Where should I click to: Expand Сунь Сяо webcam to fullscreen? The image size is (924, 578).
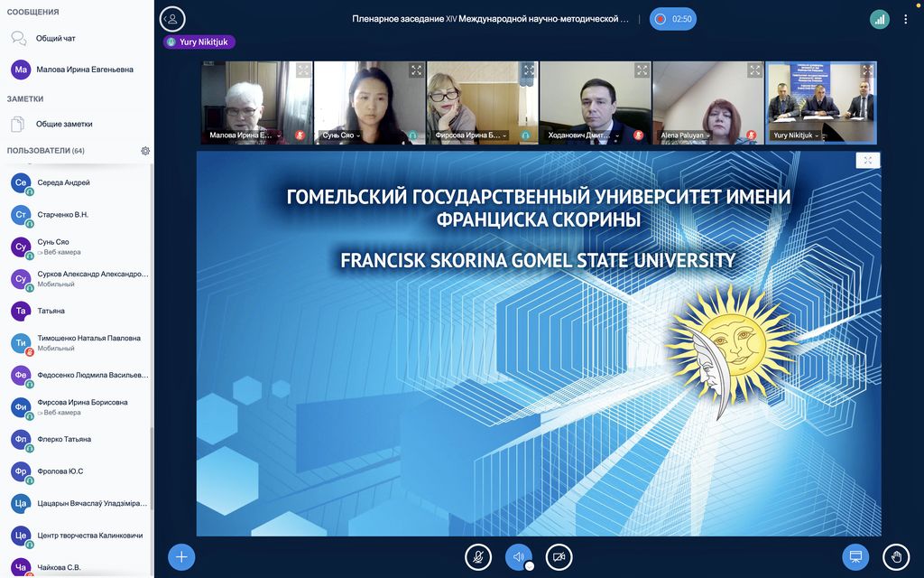pyautogui.click(x=416, y=70)
